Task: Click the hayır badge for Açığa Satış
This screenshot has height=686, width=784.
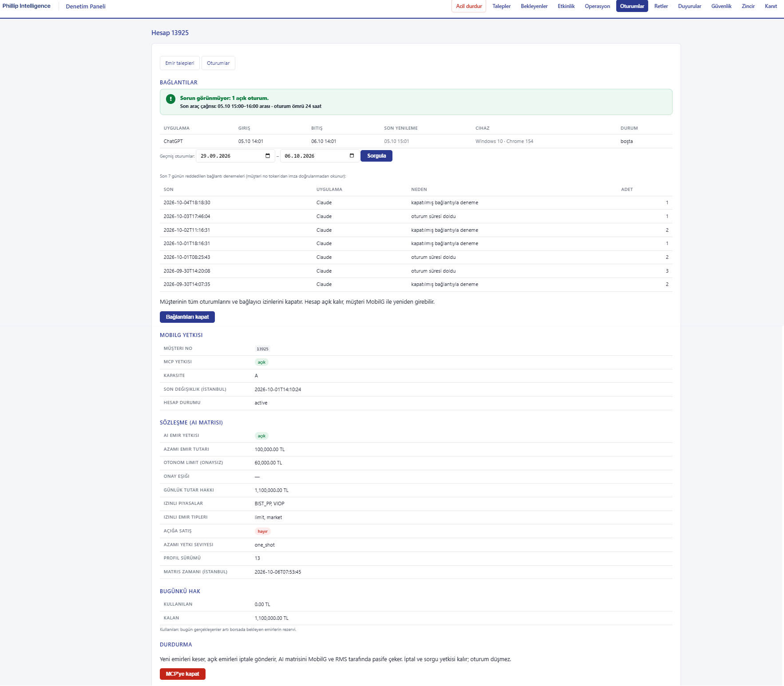Action: 262,531
